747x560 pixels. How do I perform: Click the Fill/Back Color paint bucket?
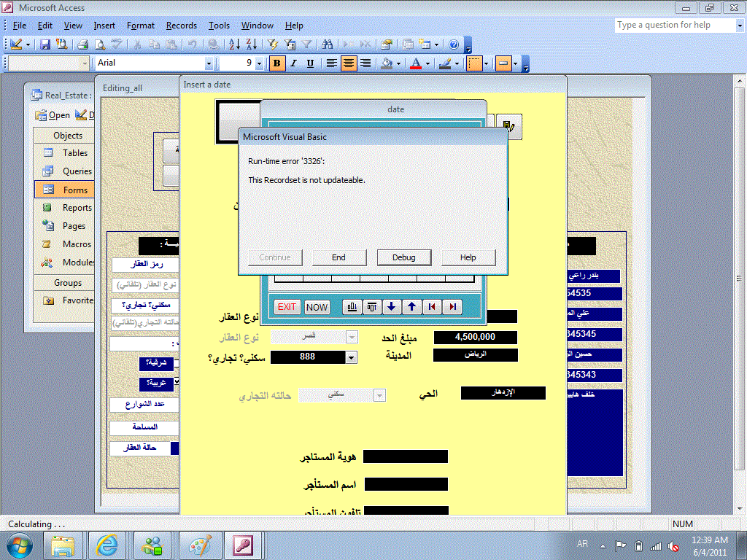click(387, 63)
